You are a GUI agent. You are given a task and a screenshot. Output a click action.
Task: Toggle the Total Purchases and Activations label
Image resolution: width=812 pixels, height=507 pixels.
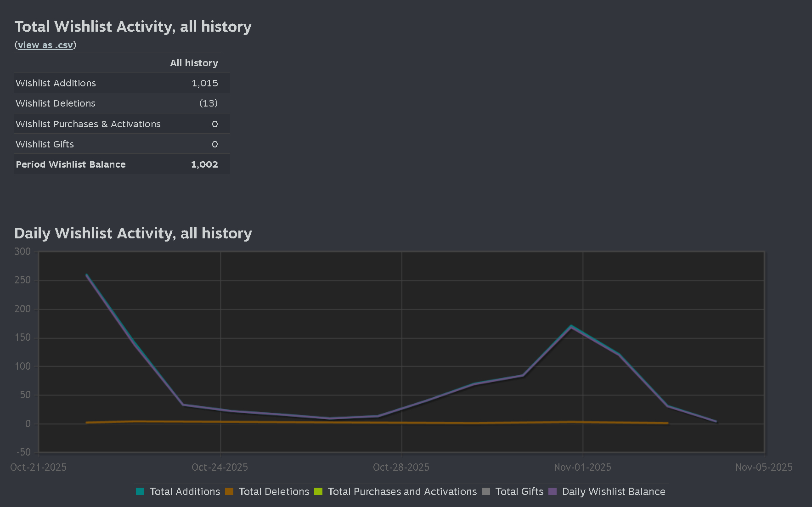point(402,491)
